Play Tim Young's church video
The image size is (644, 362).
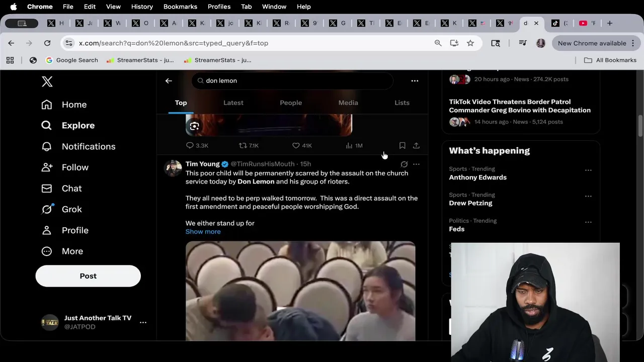[300, 291]
